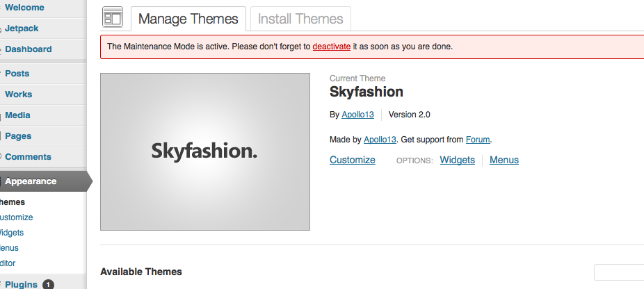Screen dimensions: 644x289
Task: Visit the Apollo13 author link after By
Action: tap(357, 115)
